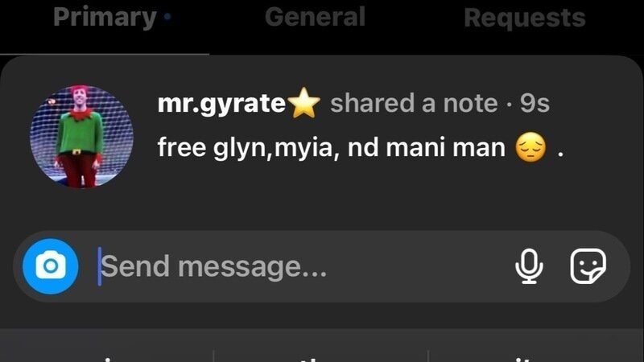
Task: Click the trailing period after the emoji
Action: pyautogui.click(x=560, y=155)
